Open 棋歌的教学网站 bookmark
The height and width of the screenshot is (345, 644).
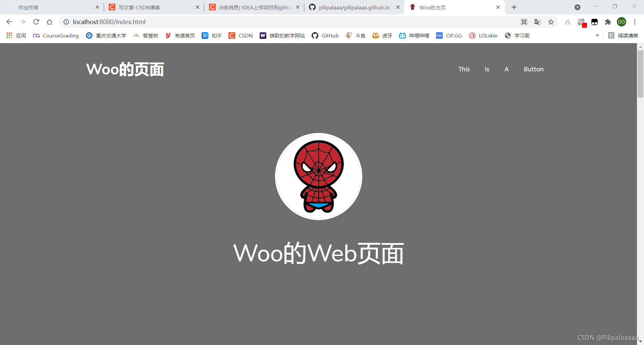[x=282, y=36]
